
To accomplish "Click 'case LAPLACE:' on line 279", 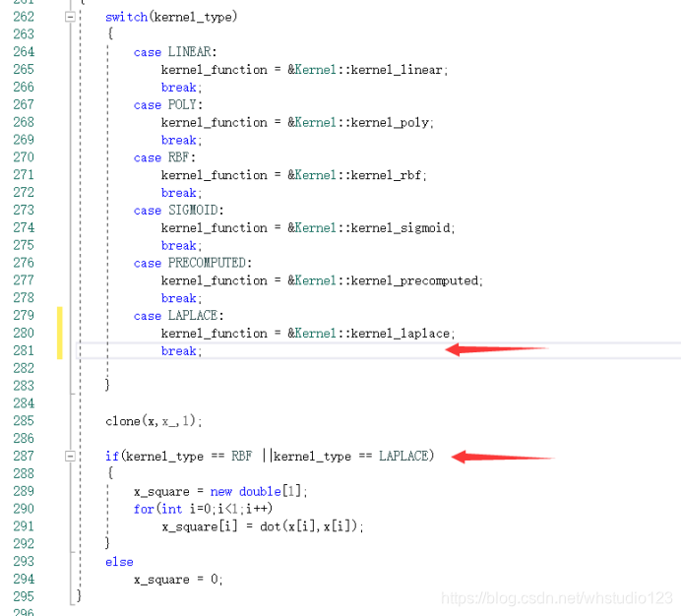I will tap(178, 316).
